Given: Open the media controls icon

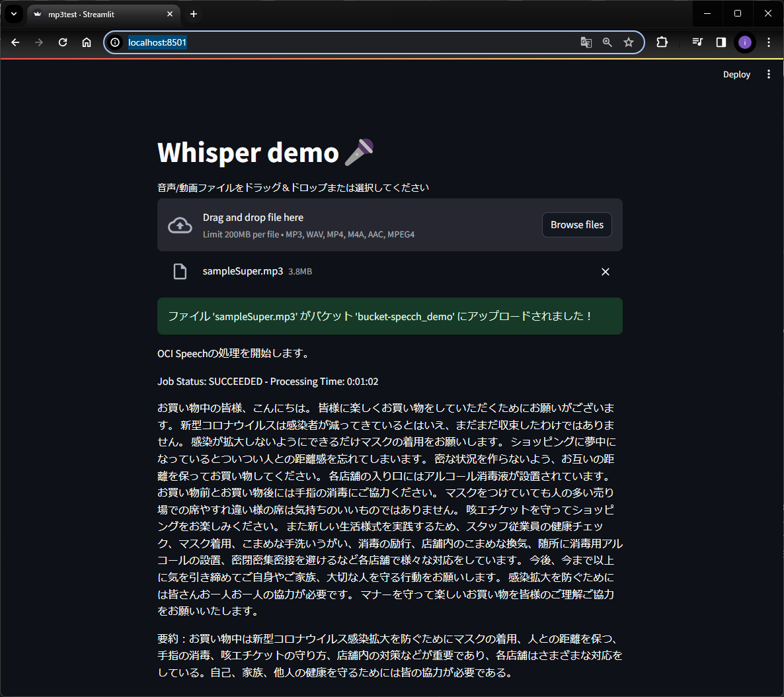Looking at the screenshot, I should click(697, 42).
